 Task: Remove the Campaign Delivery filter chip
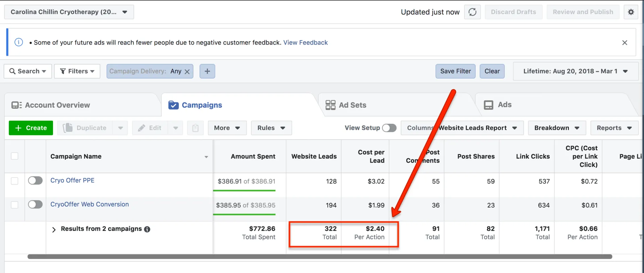pos(187,71)
